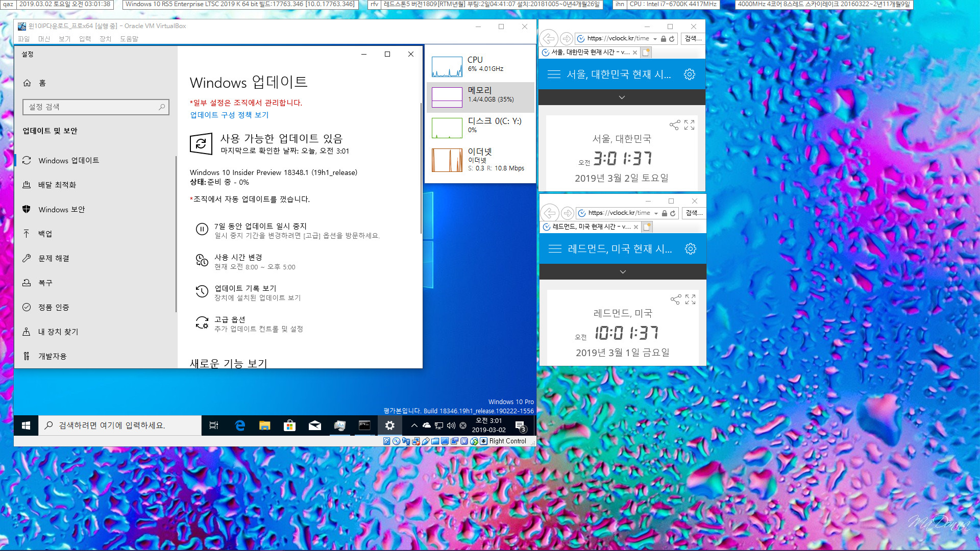Click the volume speaker tray icon
Viewport: 980px width, 551px height.
click(451, 425)
